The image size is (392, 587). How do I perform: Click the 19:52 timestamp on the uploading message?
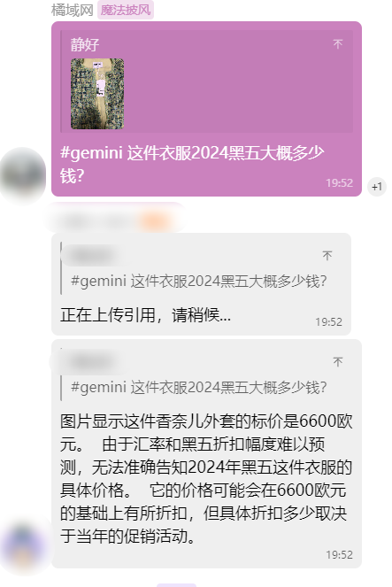[329, 322]
